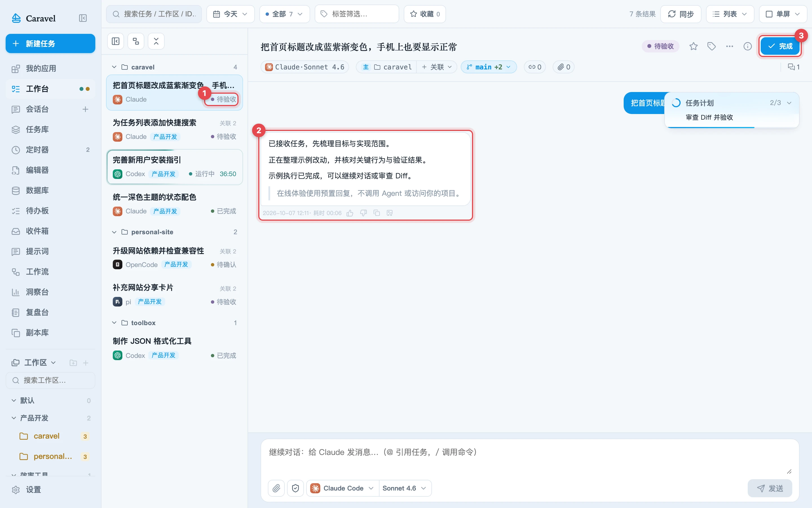The image size is (812, 508).
Task: Click the Claude·Sonnet 4.6 model chip
Action: coord(305,67)
